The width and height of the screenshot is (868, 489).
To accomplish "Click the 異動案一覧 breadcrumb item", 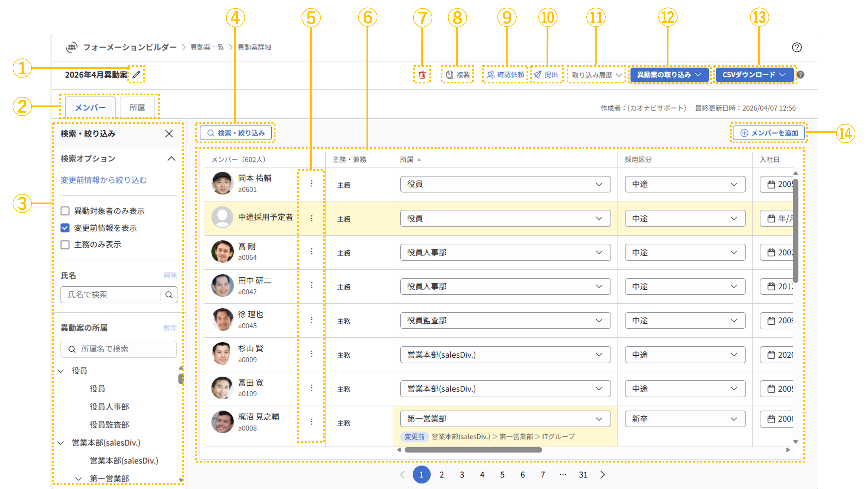I will (207, 47).
